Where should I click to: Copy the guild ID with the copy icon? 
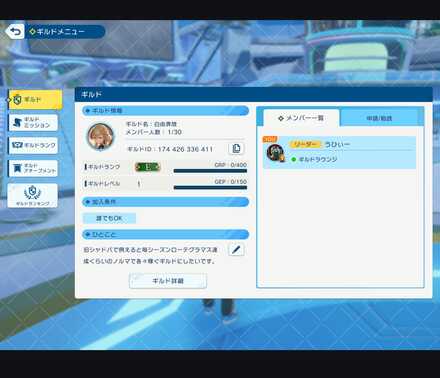pyautogui.click(x=236, y=148)
